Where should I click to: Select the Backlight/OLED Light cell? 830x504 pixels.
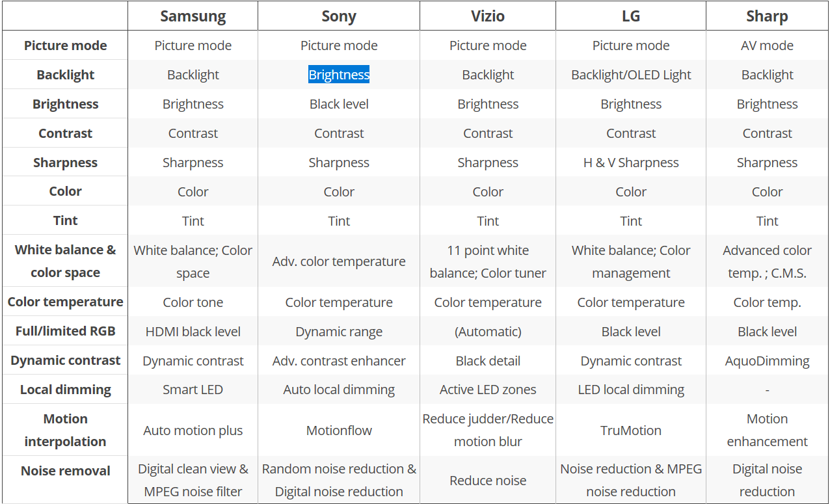[631, 75]
